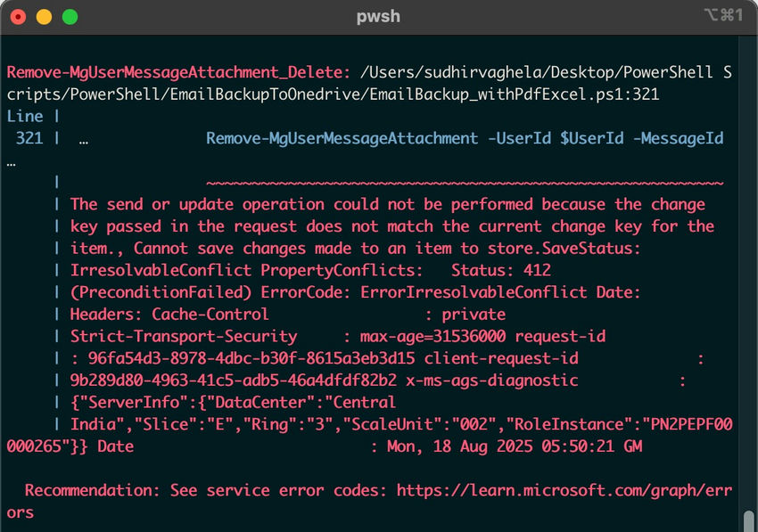Click the pwsh window title

[378, 16]
